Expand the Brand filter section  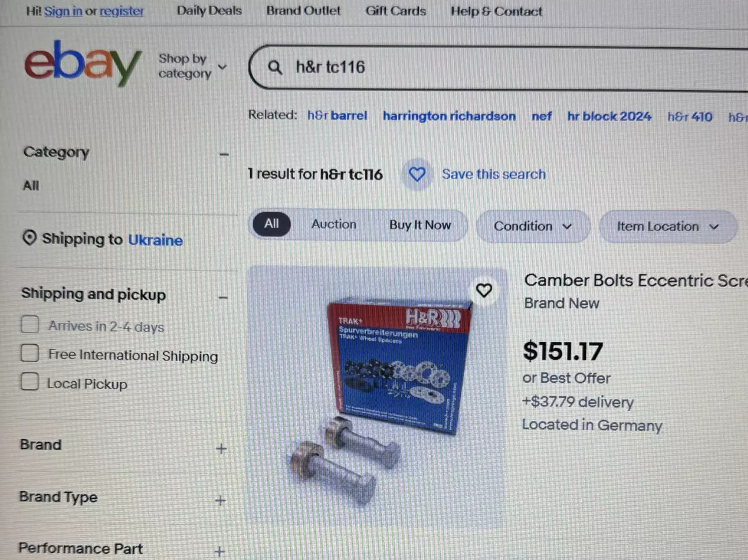pyautogui.click(x=221, y=449)
